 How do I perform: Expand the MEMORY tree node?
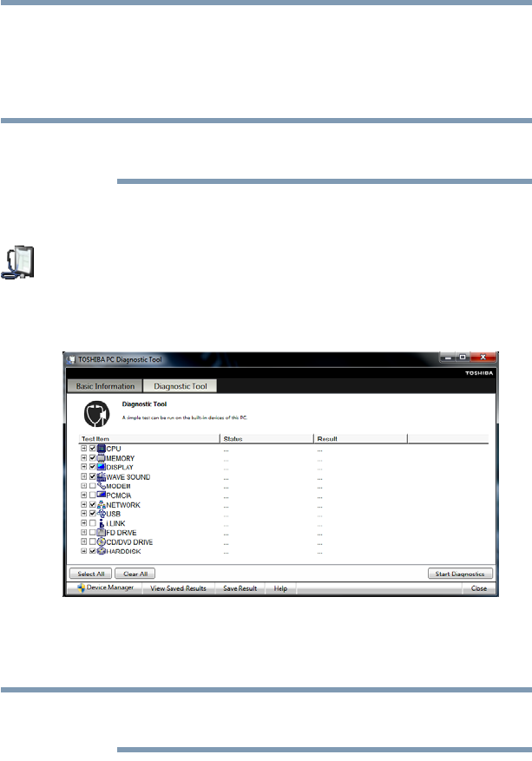83,457
